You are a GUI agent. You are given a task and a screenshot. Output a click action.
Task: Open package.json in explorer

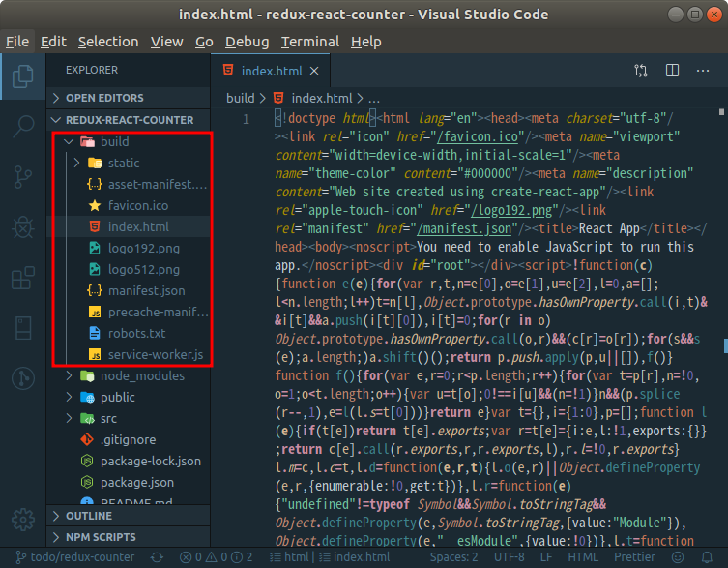[129, 483]
